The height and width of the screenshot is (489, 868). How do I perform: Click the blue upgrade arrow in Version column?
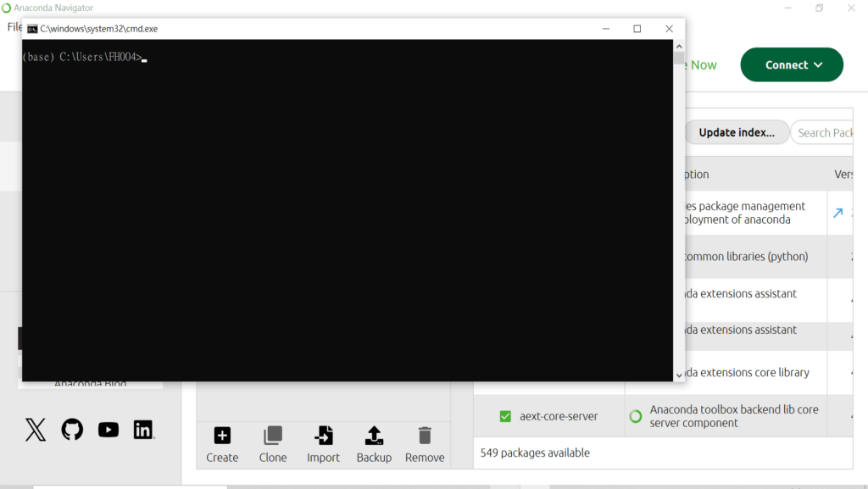(x=838, y=213)
